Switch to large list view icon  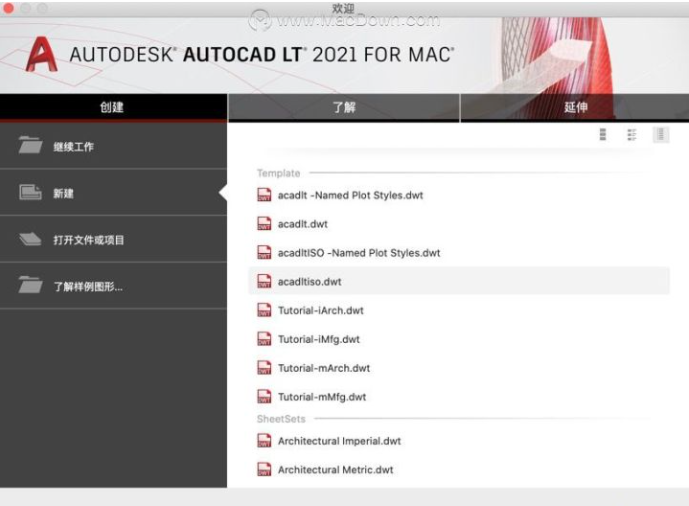603,134
